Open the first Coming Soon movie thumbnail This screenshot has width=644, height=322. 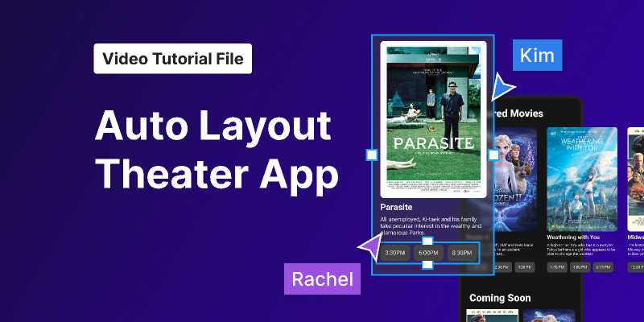493,316
